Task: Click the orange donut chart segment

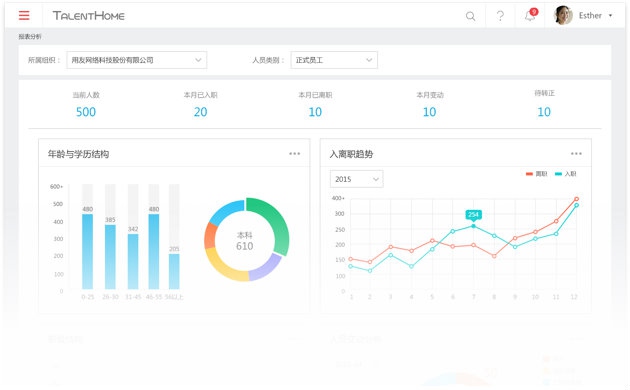Action: tap(211, 236)
